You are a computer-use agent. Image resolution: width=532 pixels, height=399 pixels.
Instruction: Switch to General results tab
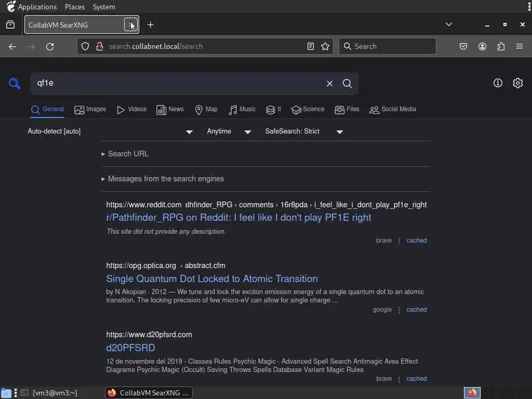(47, 109)
